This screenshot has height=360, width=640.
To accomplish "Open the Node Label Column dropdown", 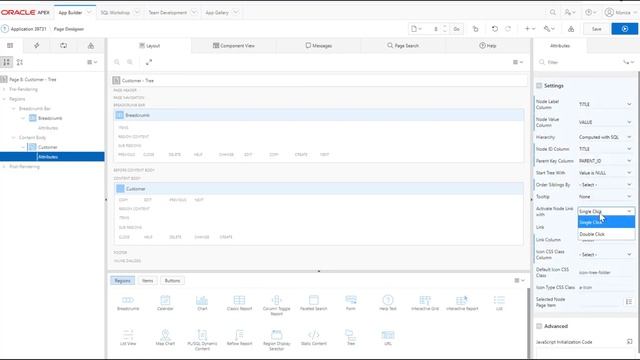I will [605, 104].
